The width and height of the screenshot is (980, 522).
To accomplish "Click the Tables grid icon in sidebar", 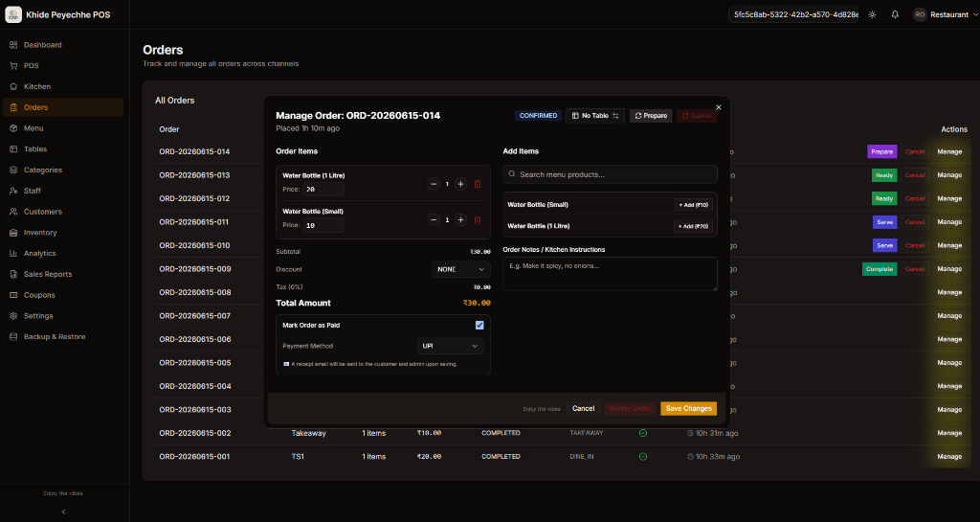I will (13, 149).
